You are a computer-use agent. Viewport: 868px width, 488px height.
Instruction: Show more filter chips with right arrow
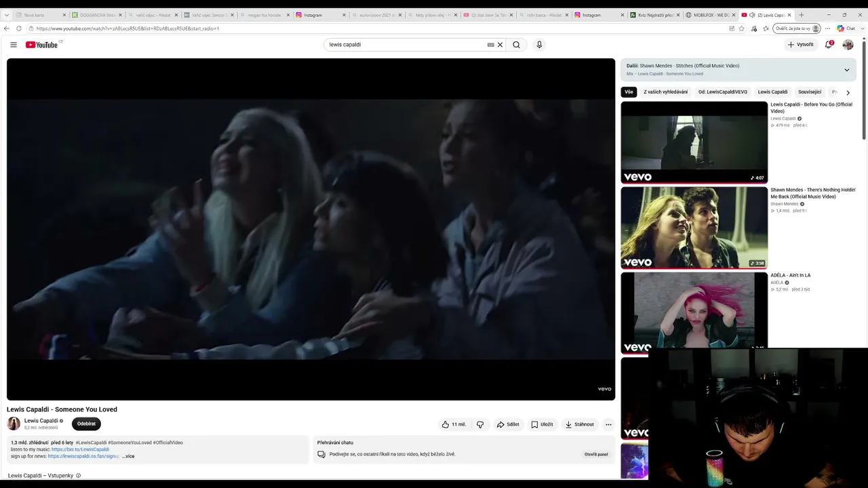tap(848, 92)
